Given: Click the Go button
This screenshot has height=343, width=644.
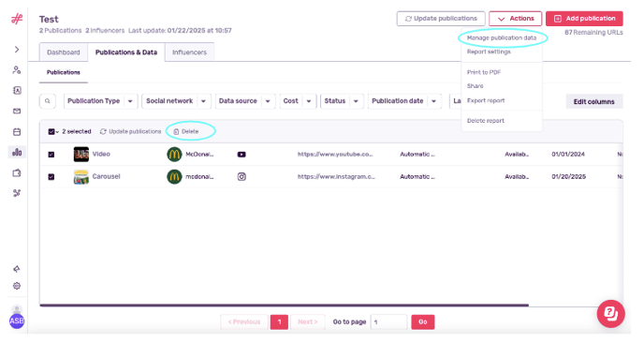Looking at the screenshot, I should click(423, 322).
